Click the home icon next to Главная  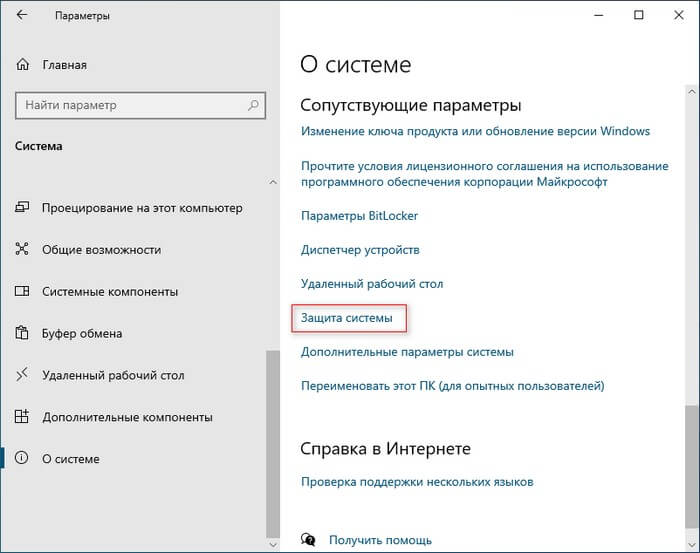(x=23, y=65)
